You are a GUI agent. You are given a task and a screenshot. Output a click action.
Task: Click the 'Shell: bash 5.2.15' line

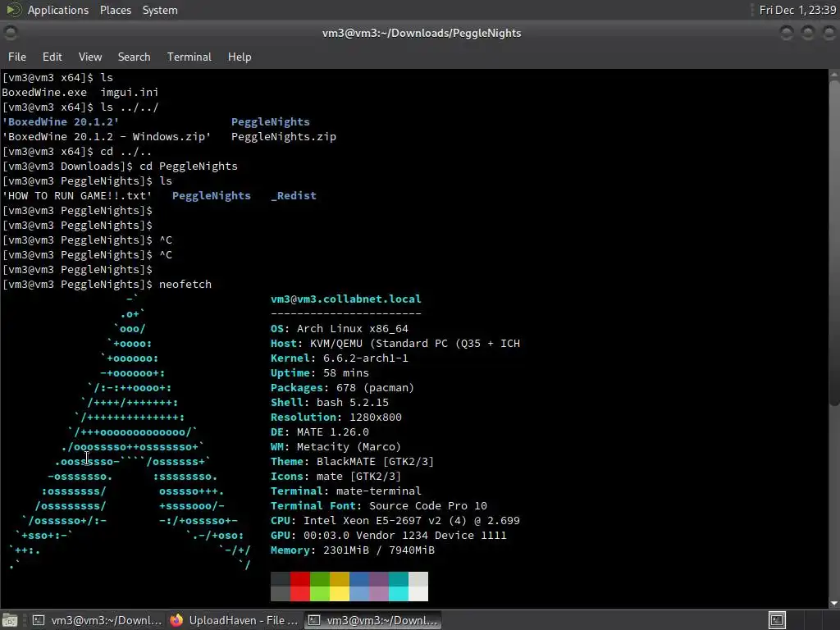330,402
